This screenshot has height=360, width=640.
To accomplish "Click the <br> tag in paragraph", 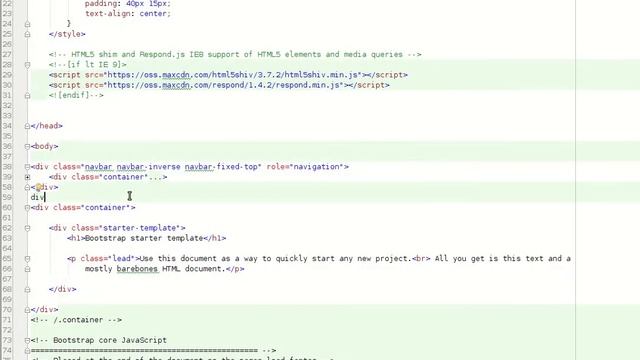I will click(x=421, y=258).
